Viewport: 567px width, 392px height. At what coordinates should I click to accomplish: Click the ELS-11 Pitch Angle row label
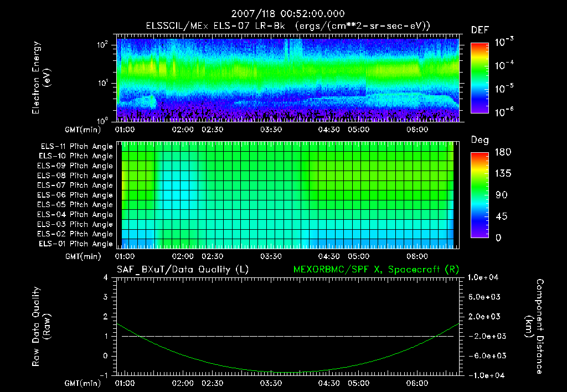click(76, 147)
